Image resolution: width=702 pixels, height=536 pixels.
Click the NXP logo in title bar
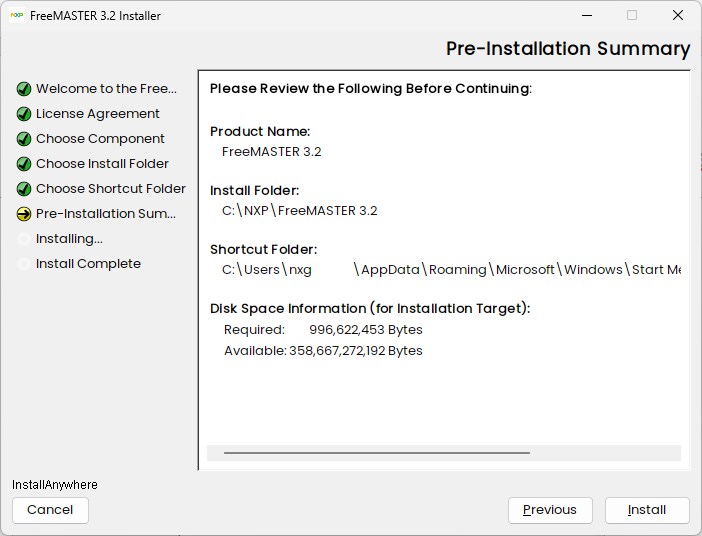(17, 15)
